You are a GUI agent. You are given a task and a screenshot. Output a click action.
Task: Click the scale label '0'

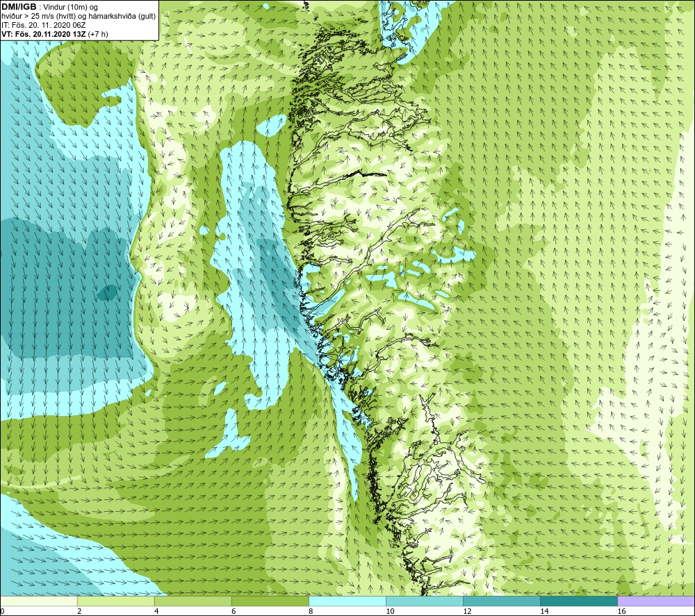[x=2, y=611]
